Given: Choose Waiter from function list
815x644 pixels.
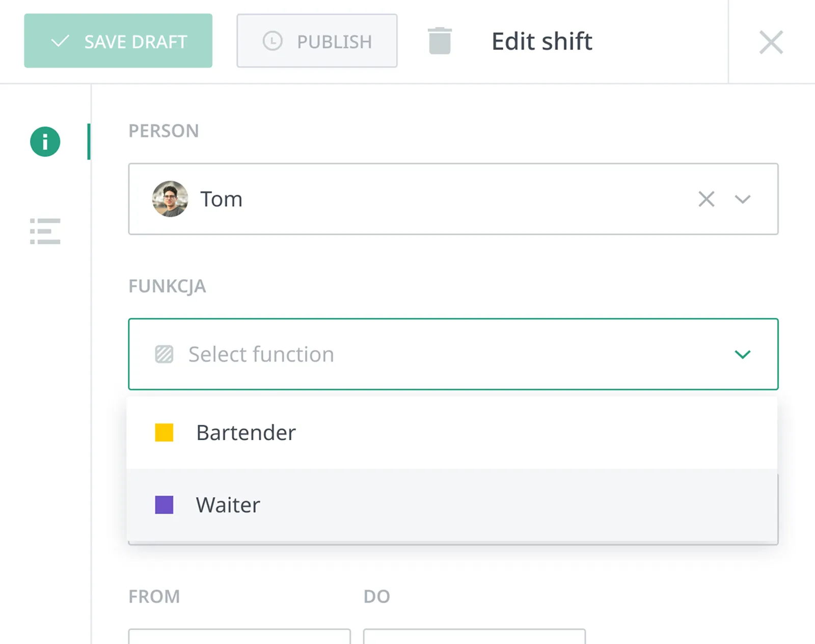Looking at the screenshot, I should tap(452, 505).
